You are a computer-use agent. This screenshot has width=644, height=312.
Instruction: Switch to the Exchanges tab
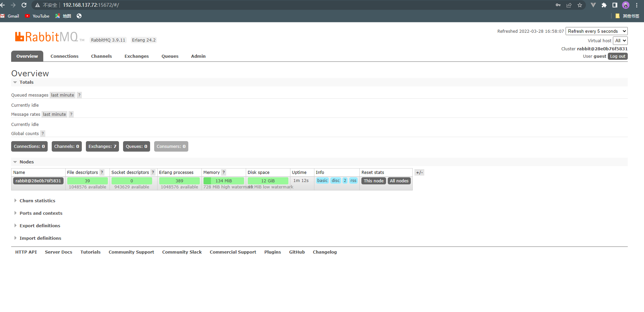(x=137, y=56)
